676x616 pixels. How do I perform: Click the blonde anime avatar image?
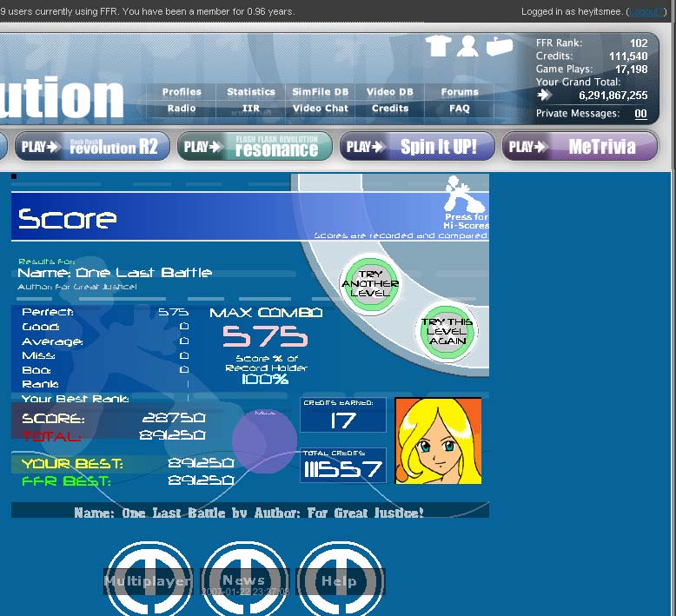coord(438,440)
